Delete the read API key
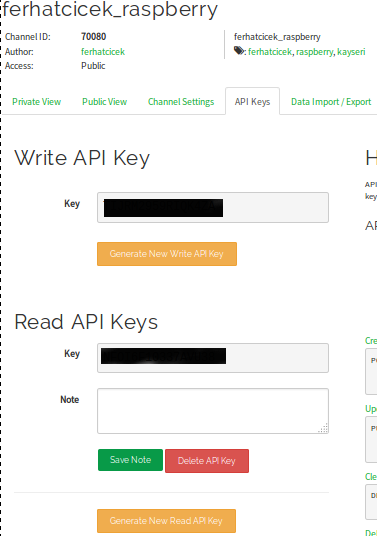377x536 pixels. point(207,461)
